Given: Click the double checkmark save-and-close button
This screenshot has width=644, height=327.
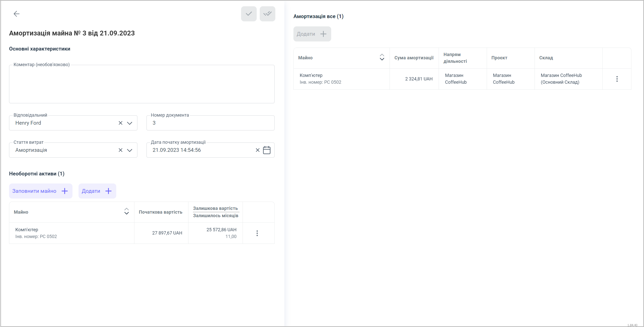Looking at the screenshot, I should 267,14.
